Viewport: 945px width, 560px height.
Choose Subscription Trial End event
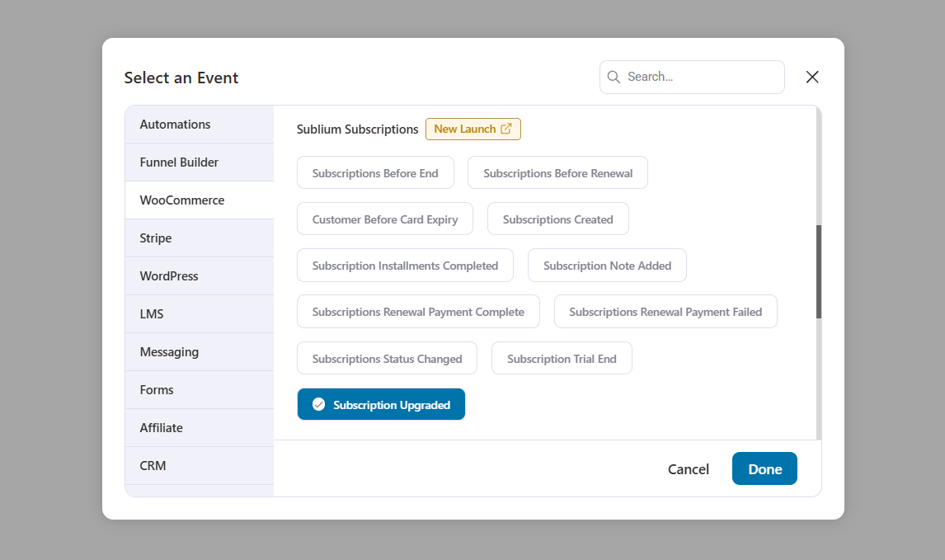point(562,359)
